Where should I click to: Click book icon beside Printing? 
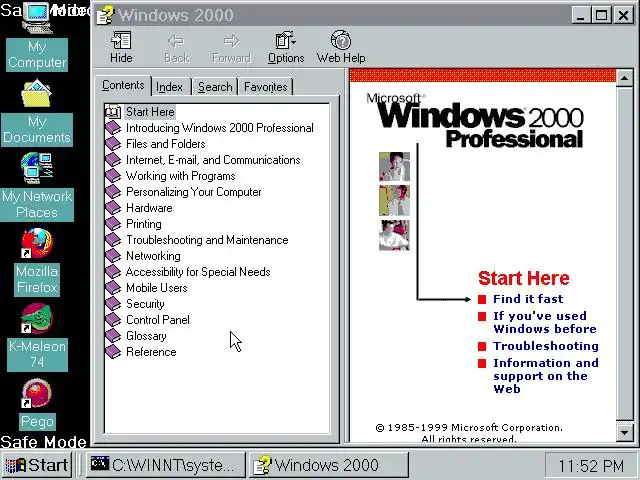point(113,224)
